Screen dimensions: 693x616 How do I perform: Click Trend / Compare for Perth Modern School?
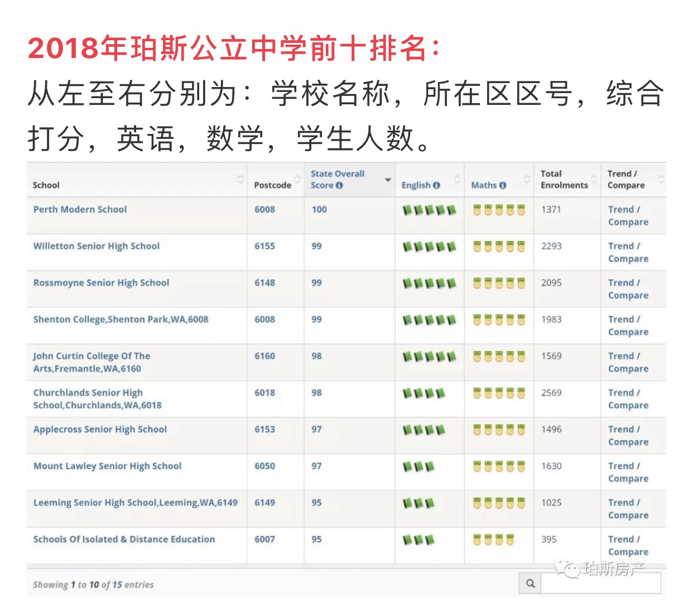point(628,215)
